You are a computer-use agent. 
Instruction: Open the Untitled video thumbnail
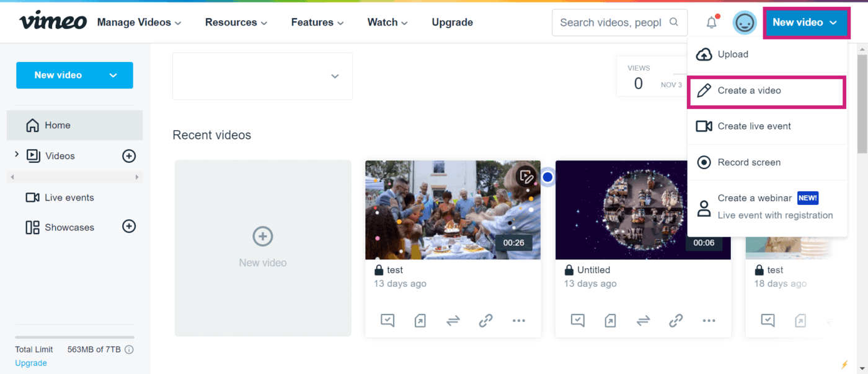[642, 209]
